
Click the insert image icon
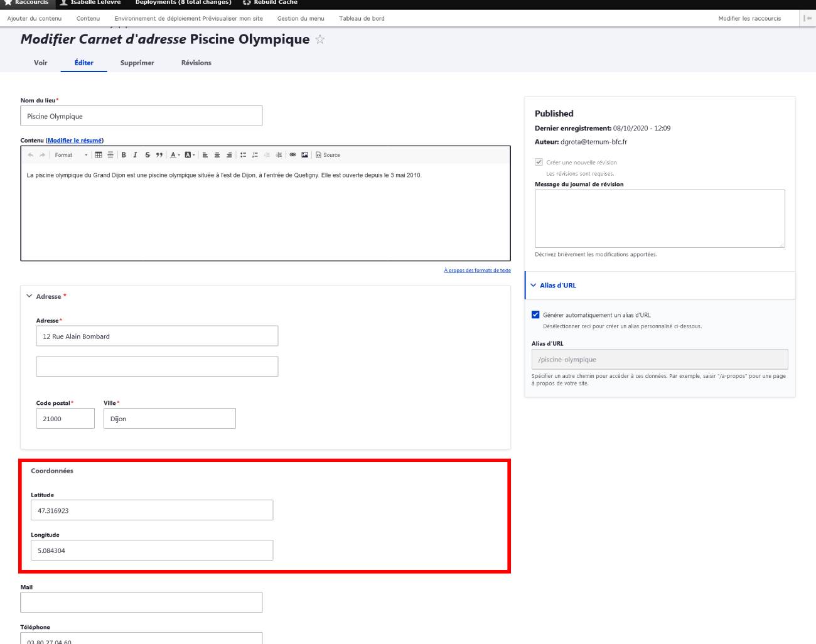pyautogui.click(x=304, y=155)
